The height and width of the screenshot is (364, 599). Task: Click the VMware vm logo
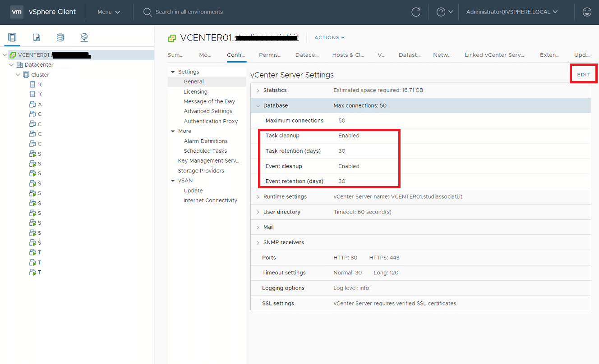click(x=17, y=12)
